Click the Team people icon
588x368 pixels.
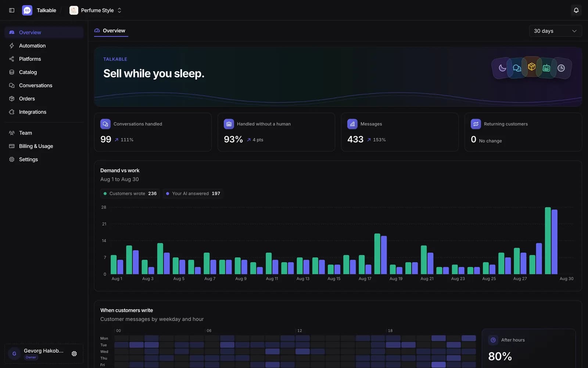pos(12,133)
